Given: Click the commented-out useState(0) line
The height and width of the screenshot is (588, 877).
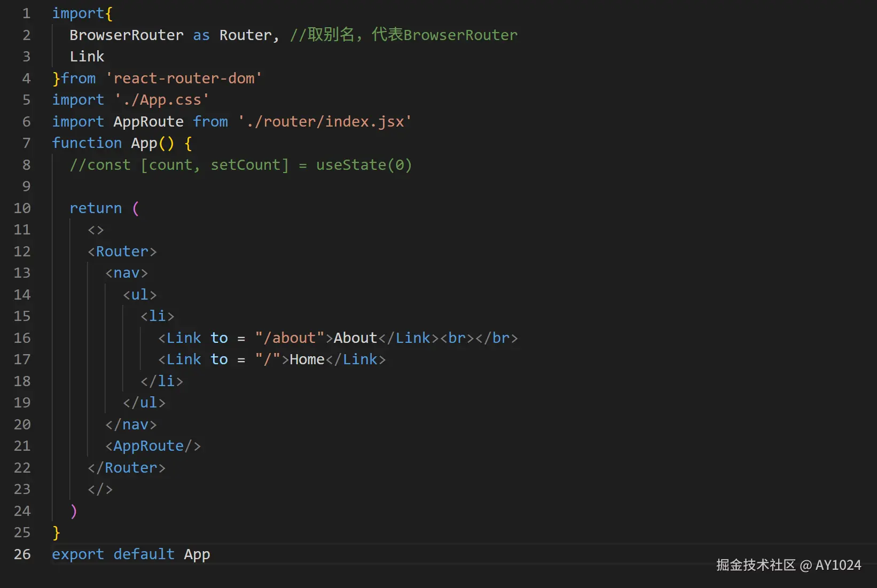Looking at the screenshot, I should click(241, 165).
